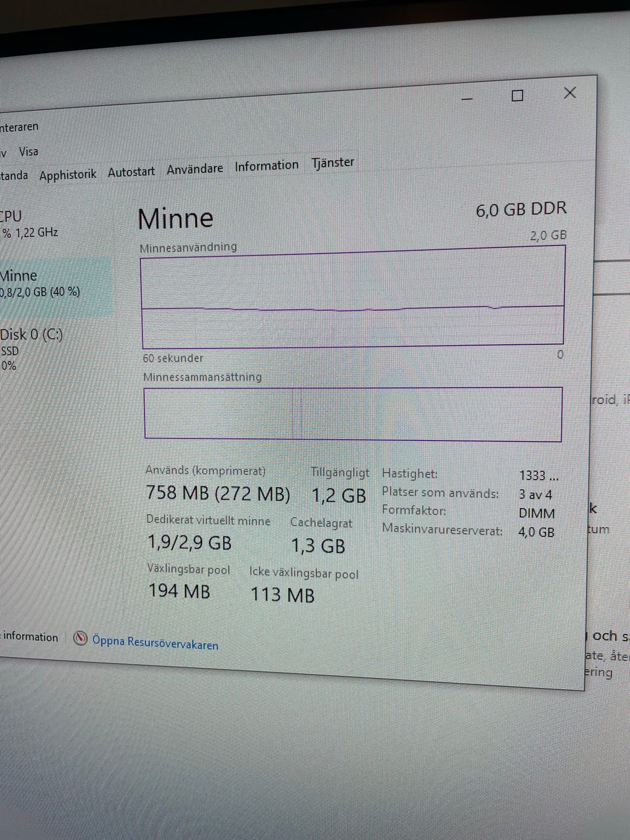Click the 6,0 GB DDR label

521,209
